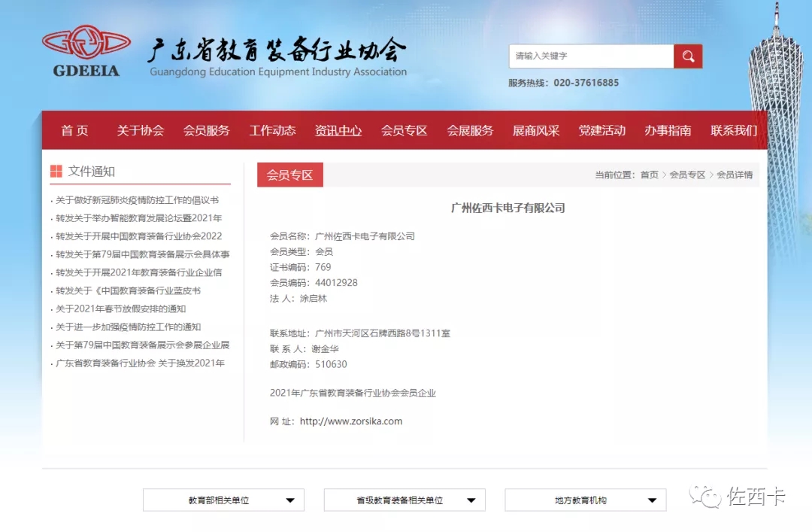Select the red 会员专区 section tab
Screen dimensions: 812x532
coord(290,175)
